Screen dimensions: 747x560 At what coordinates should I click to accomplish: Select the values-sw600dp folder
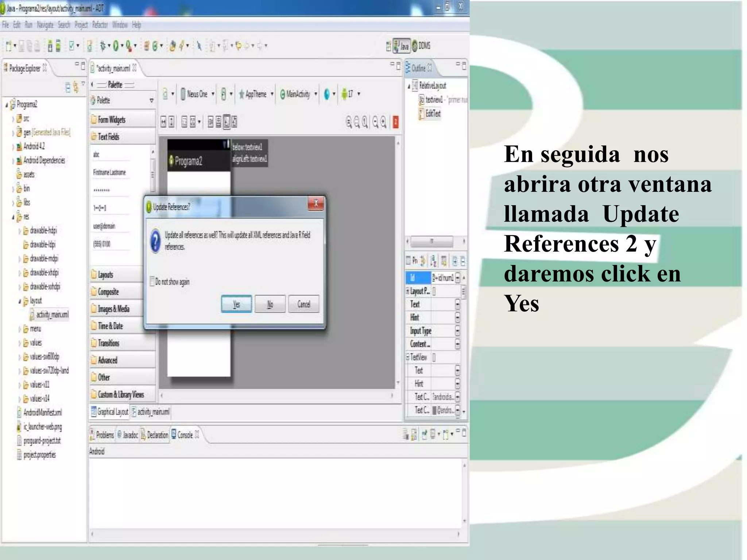coord(41,357)
